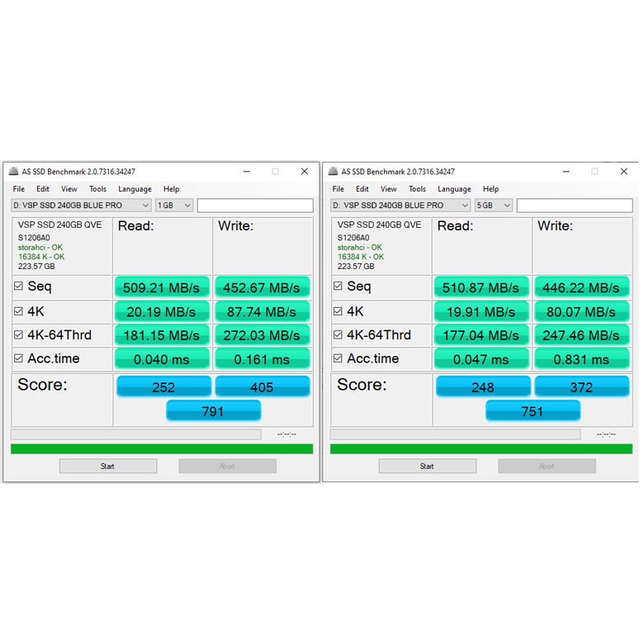This screenshot has height=644, width=644.
Task: Open the Language menu in right window
Action: tap(454, 189)
